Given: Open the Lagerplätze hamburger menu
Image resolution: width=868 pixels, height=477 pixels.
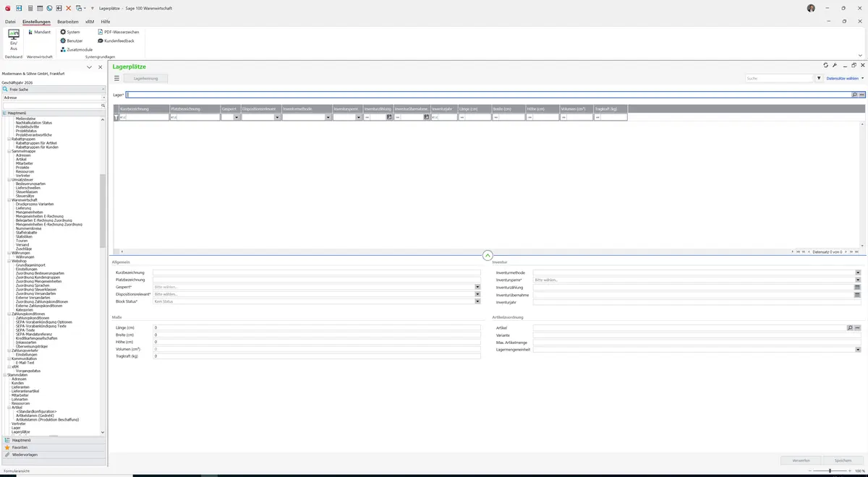Looking at the screenshot, I should tap(116, 78).
